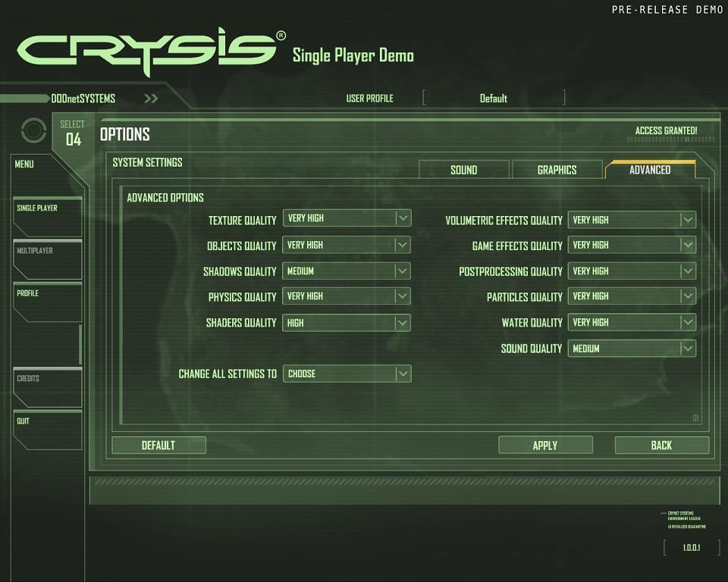Click the Particles Quality label
The height and width of the screenshot is (582, 728).
[x=525, y=297]
